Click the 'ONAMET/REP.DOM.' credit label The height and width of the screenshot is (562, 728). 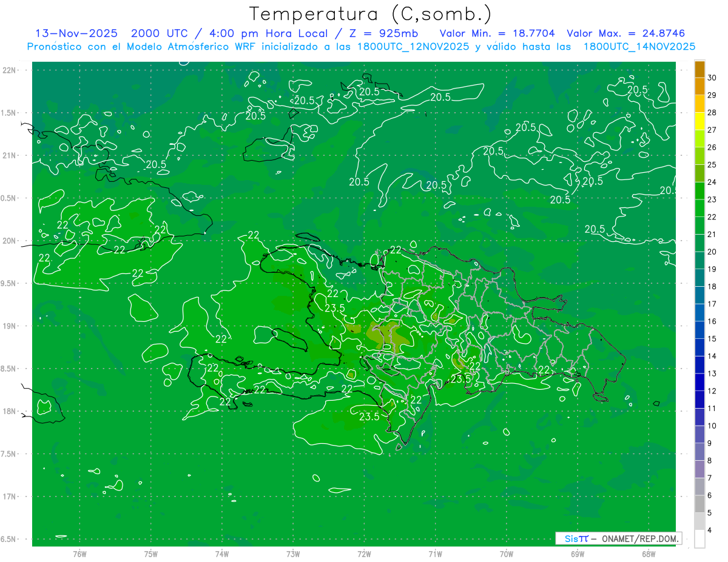[639, 538]
